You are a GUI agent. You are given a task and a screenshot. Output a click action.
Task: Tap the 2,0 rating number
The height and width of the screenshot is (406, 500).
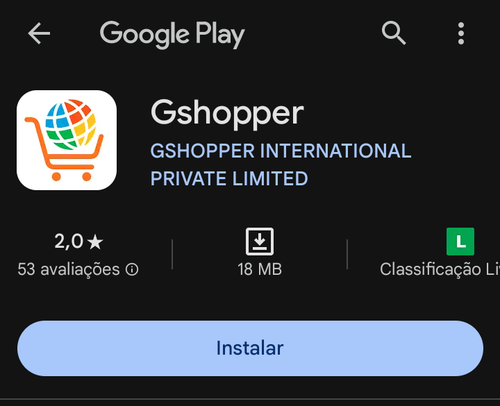(69, 241)
